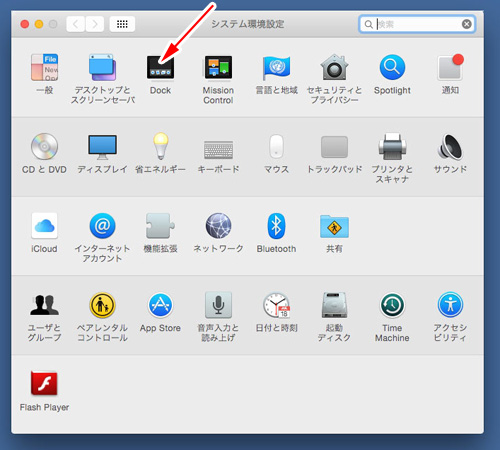Screen dimensions: 500x450
Task: Click the show-all grid button
Action: point(122,24)
